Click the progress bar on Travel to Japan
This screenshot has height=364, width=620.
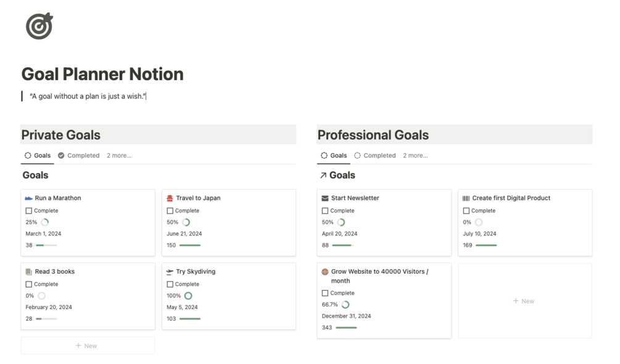[x=190, y=246]
